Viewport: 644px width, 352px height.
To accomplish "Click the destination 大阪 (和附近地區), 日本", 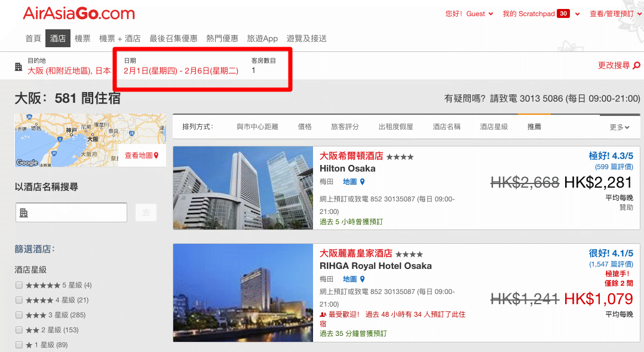I will point(69,71).
